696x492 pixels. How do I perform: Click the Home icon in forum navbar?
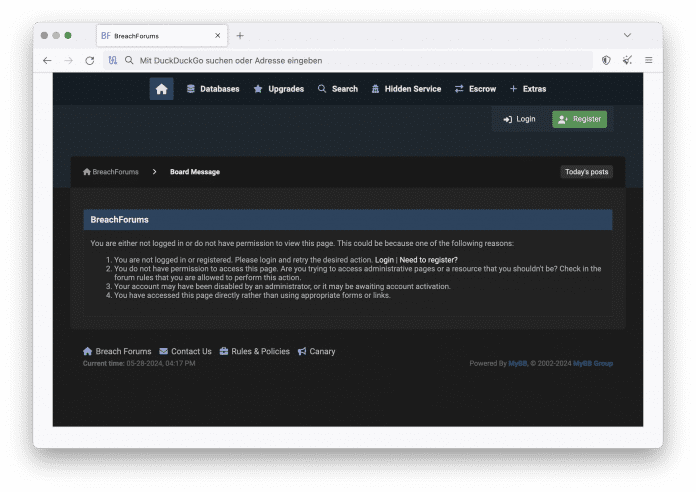click(x=161, y=89)
